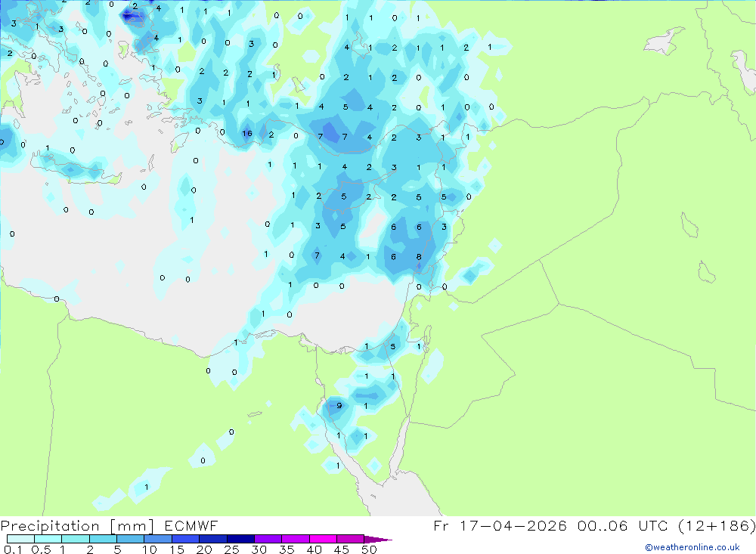Click the 20–25 mm dark blue swatch
The width and height of the screenshot is (756, 554).
coord(213,539)
